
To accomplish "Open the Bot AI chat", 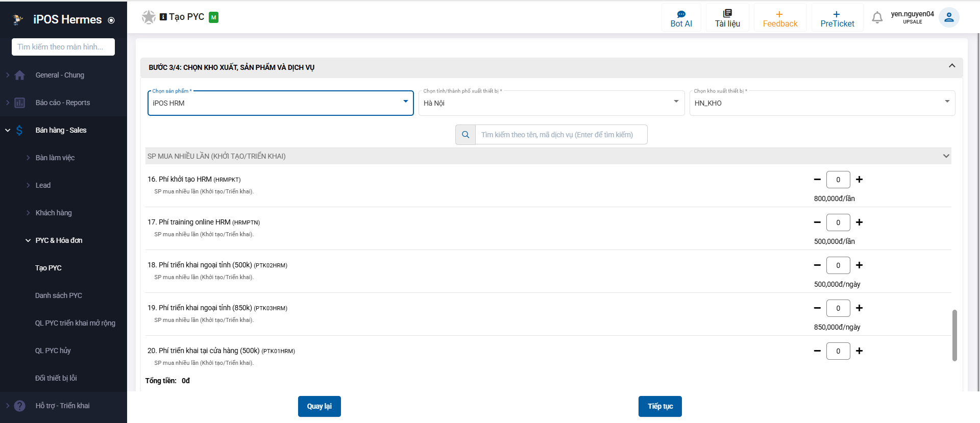I will point(681,18).
